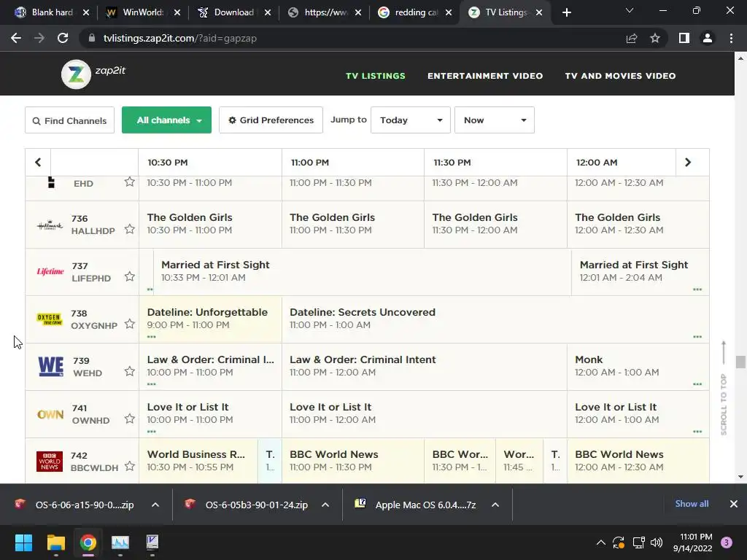Viewport: 747px width, 560px height.
Task: Expand Apple Mac OS 6.0.4 download options
Action: [495, 505]
